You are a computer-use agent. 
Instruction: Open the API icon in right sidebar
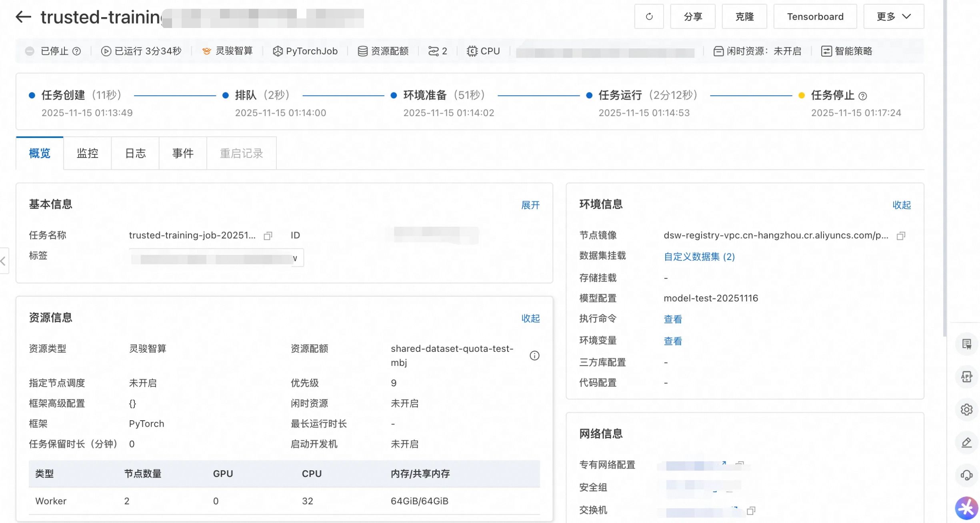(966, 377)
